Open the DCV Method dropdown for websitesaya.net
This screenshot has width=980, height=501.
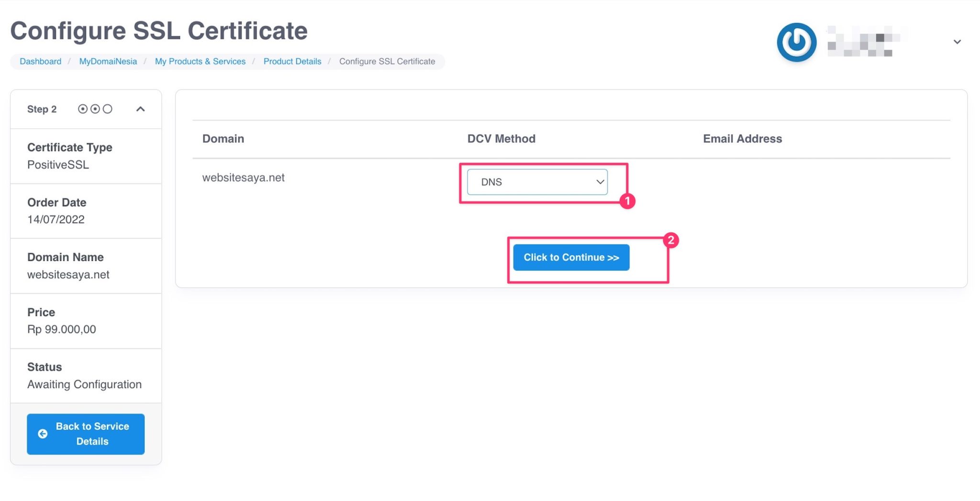[x=537, y=182]
